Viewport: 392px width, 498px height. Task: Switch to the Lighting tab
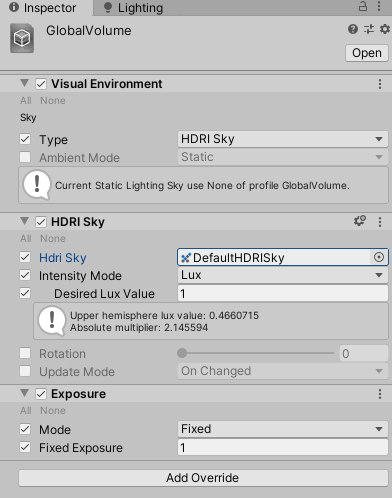point(133,8)
